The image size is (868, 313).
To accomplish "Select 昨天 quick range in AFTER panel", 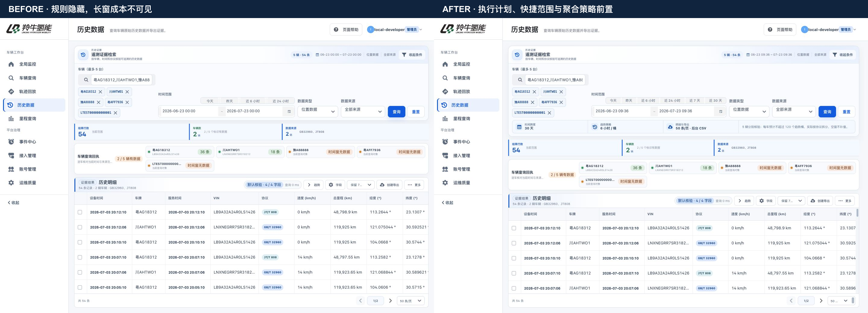I will point(629,101).
